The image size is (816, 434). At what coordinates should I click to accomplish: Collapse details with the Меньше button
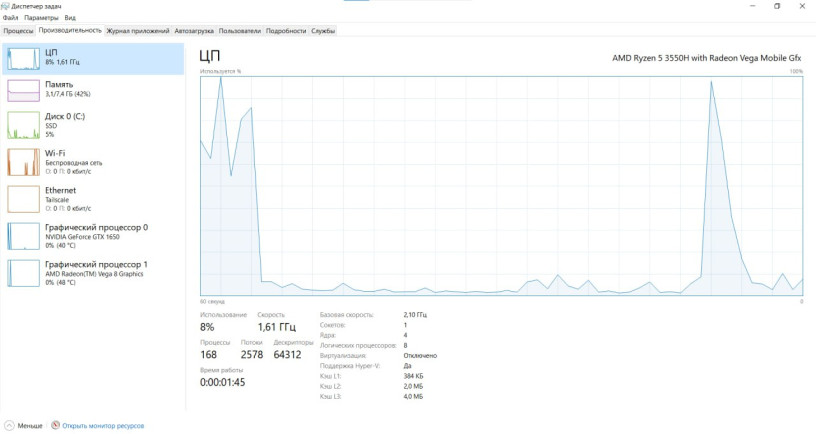click(x=24, y=426)
